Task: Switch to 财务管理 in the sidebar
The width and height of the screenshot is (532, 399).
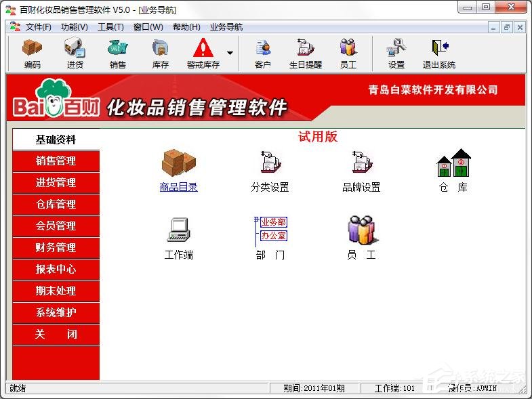Action: [x=56, y=248]
